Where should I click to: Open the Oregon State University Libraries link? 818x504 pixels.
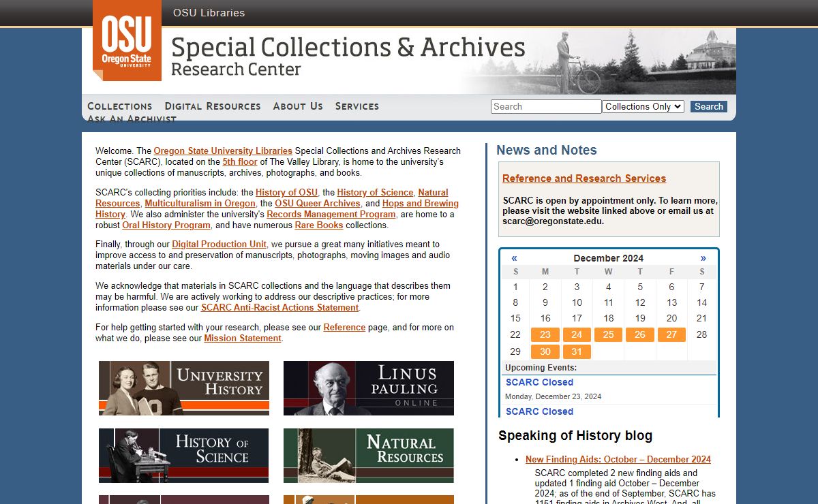[x=223, y=151]
